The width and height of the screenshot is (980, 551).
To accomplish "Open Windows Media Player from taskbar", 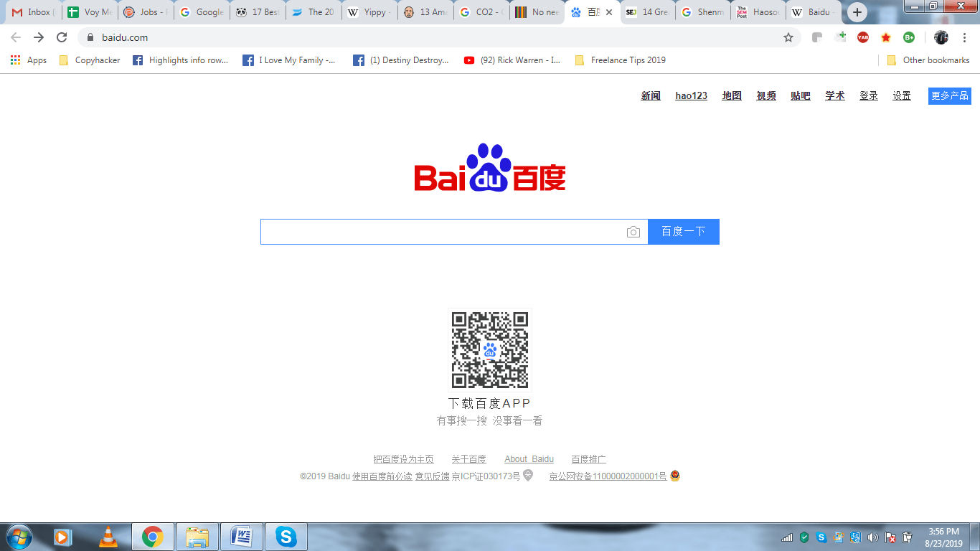I will point(63,537).
